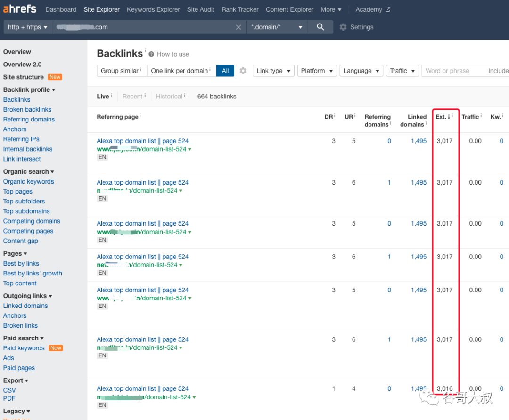Image resolution: width=509 pixels, height=420 pixels.
Task: Open Site Audit
Action: pos(201,10)
